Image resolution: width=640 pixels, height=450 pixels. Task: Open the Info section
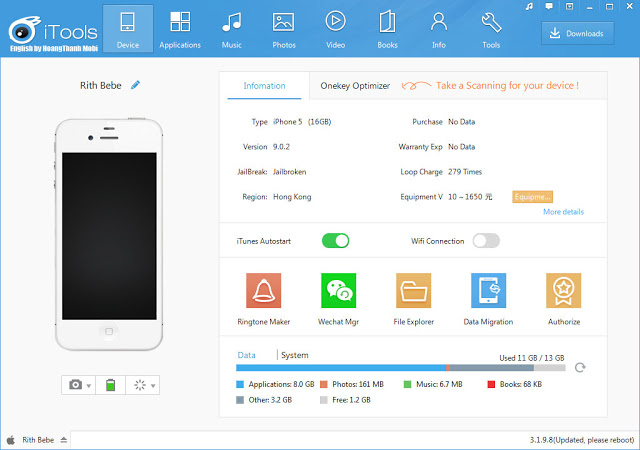pyautogui.click(x=439, y=29)
